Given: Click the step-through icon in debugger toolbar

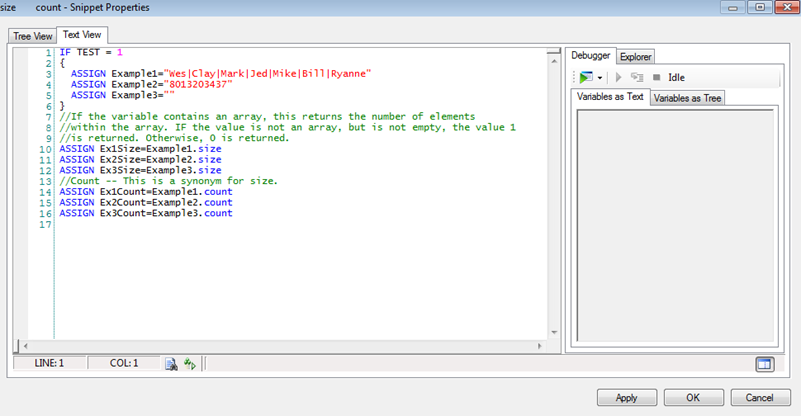Looking at the screenshot, I should 636,77.
